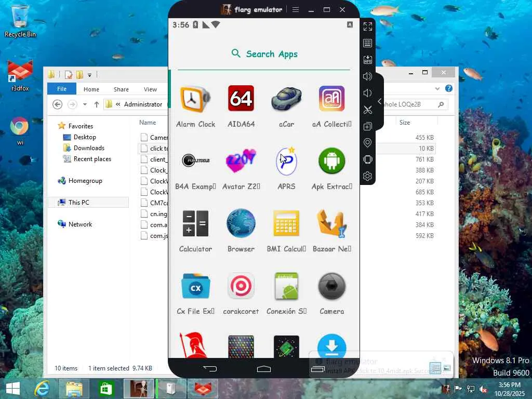This screenshot has width=532, height=399.
Task: Click the Search Apps field
Action: point(264,54)
